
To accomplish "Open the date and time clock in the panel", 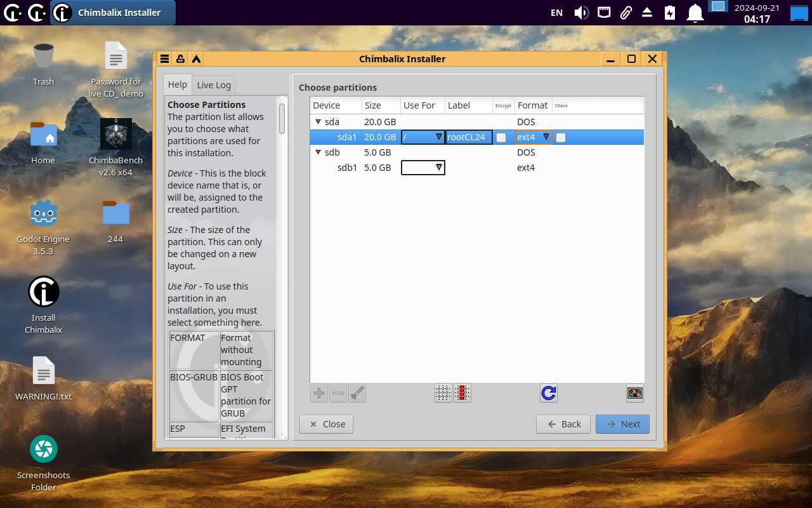I will (757, 13).
